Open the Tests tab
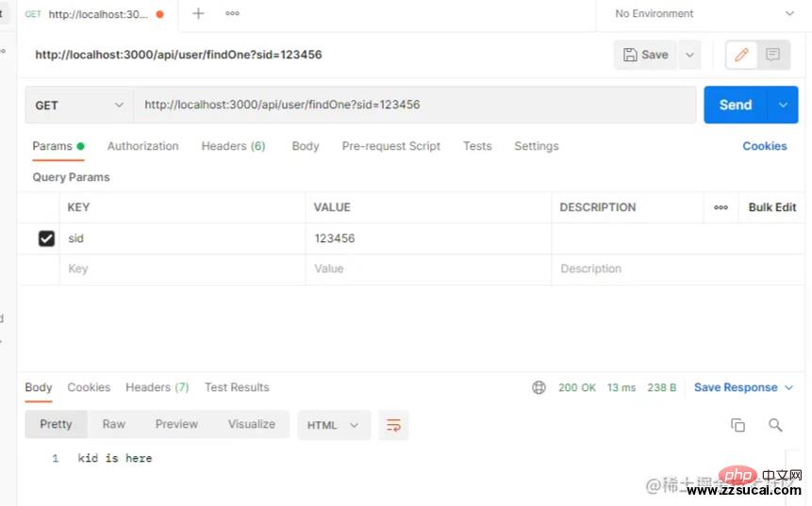This screenshot has height=506, width=812. tap(477, 146)
